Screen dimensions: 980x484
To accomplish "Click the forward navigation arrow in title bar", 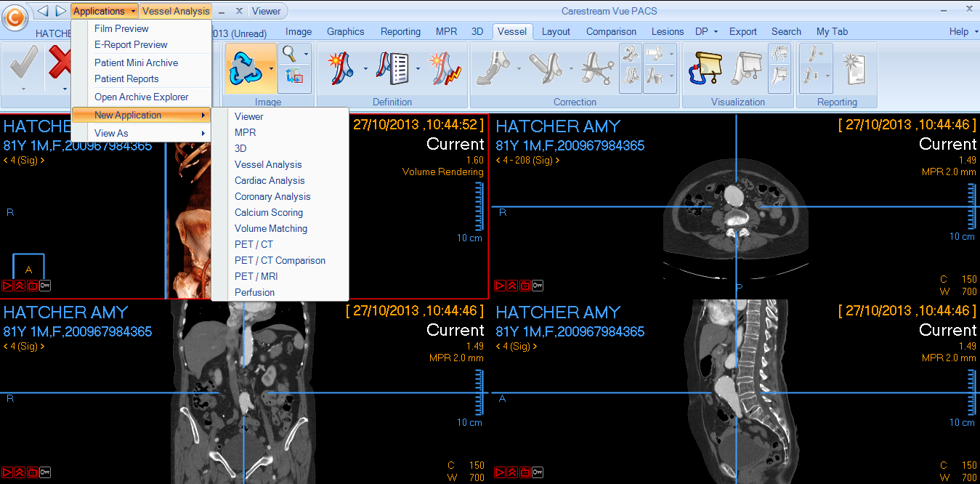I will click(x=60, y=11).
